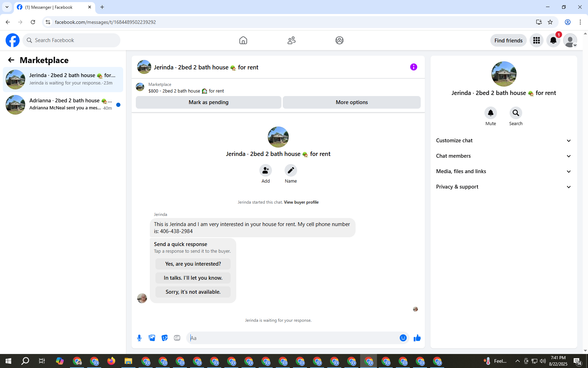Expand Privacy & support section
The width and height of the screenshot is (588, 368).
(x=504, y=187)
